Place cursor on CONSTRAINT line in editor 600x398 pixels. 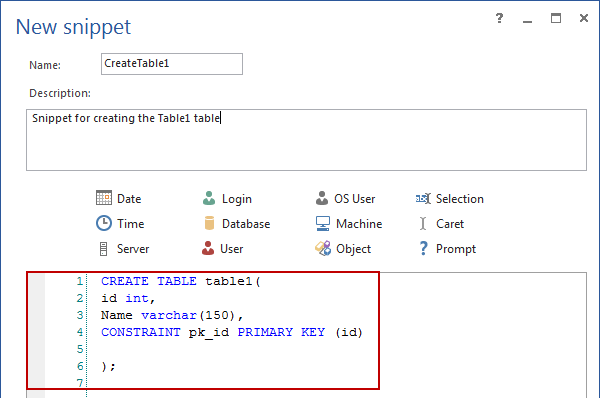tap(232, 332)
